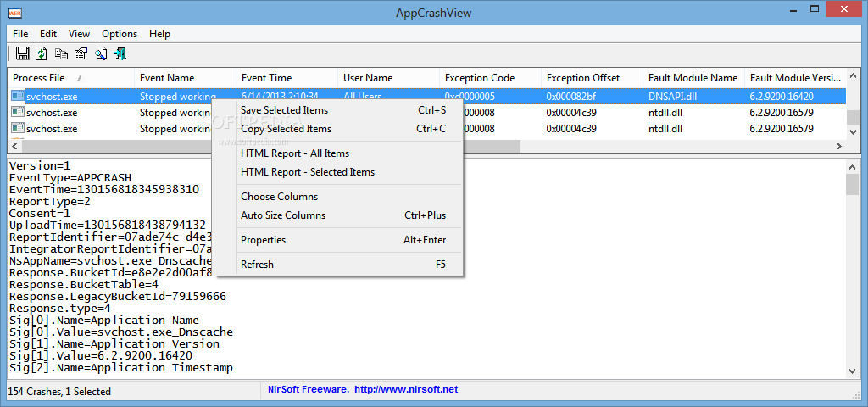868x407 pixels.
Task: Click the 'Version=1' line in the details pane
Action: tap(40, 165)
